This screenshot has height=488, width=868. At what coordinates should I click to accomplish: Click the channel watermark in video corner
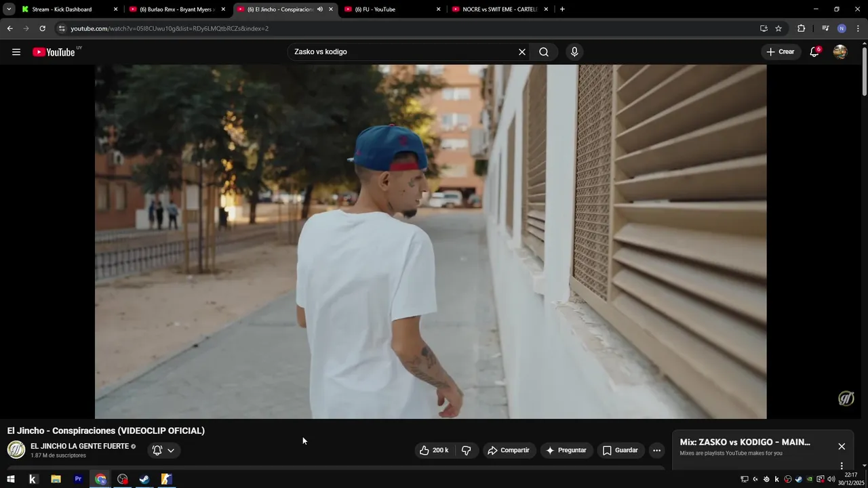846,399
